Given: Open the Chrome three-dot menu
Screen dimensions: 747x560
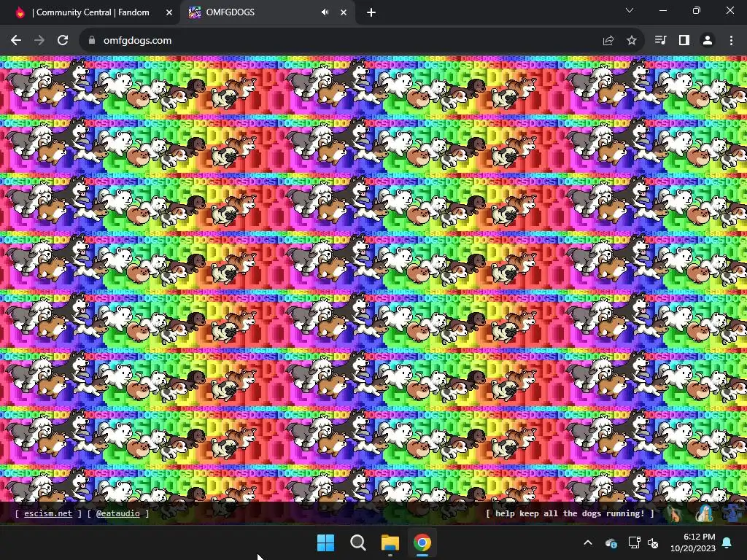Looking at the screenshot, I should [x=731, y=41].
